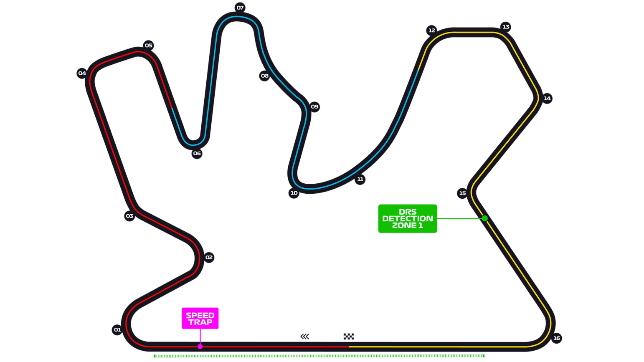This screenshot has width=644, height=362.
Task: Select the Turn 05 marker
Action: click(148, 44)
